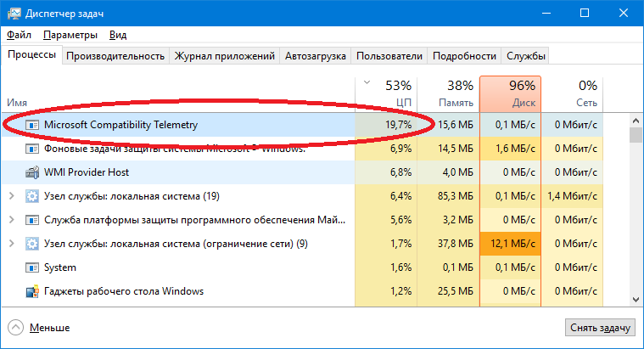Screen dimensions: 644x349
Task: Switch to the Журнал приложений tab
Action: [224, 56]
